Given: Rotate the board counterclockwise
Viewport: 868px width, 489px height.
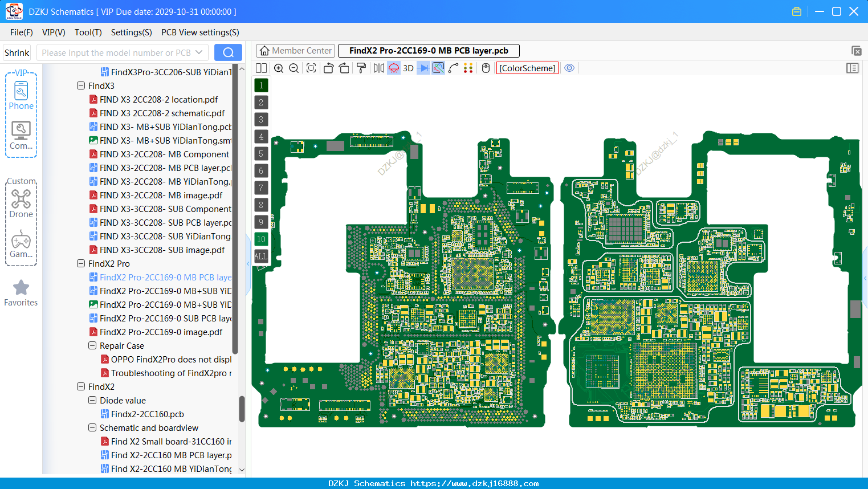Looking at the screenshot, I should 328,68.
